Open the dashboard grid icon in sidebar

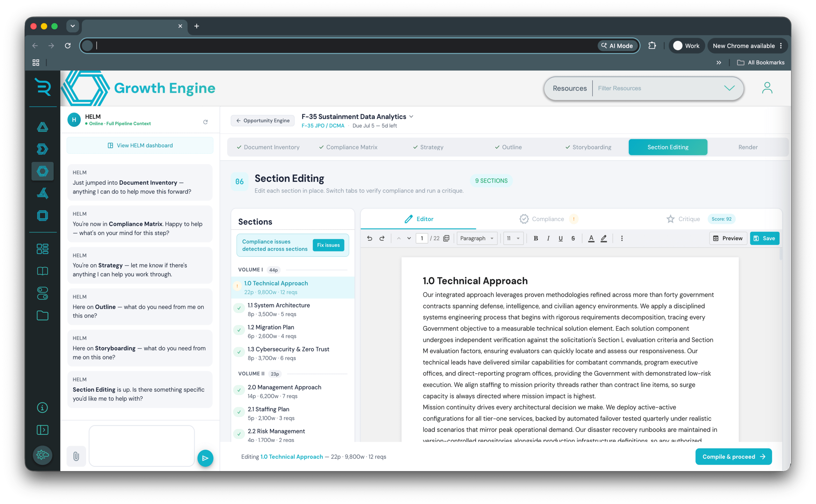pyautogui.click(x=42, y=249)
